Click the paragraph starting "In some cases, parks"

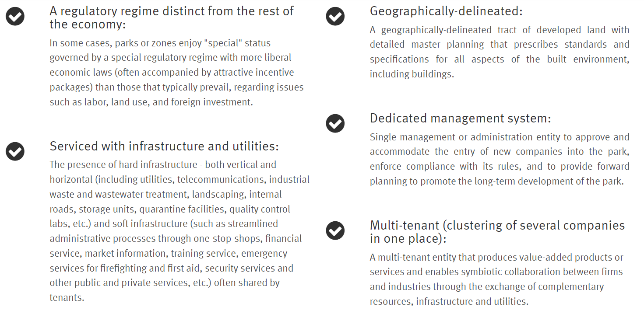pyautogui.click(x=176, y=73)
